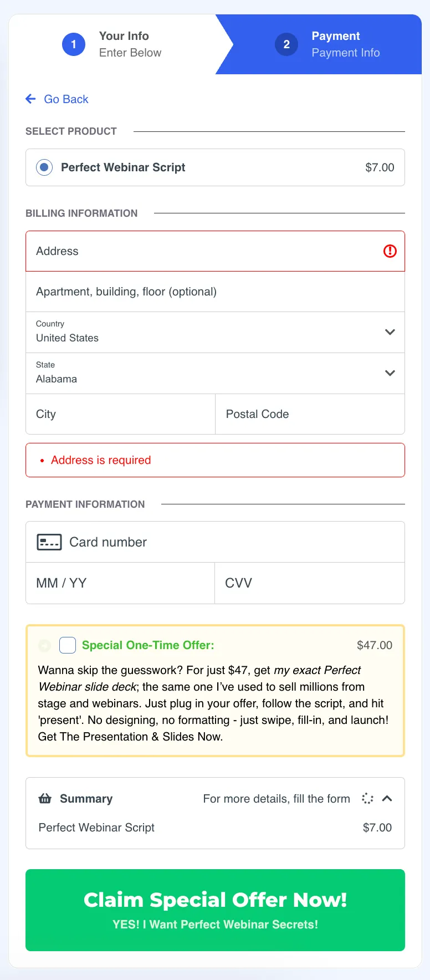Check the Special One-Time Offer checkbox
The image size is (430, 980).
pyautogui.click(x=68, y=645)
